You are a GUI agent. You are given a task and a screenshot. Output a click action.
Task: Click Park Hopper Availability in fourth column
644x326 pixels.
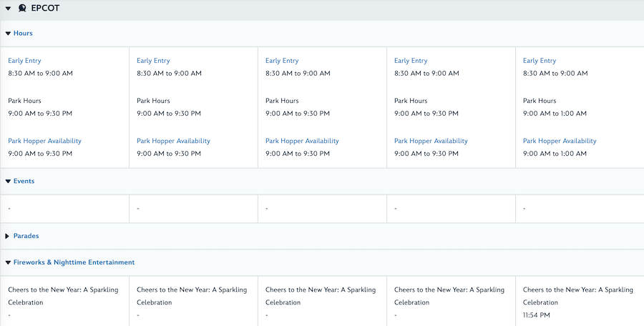431,141
